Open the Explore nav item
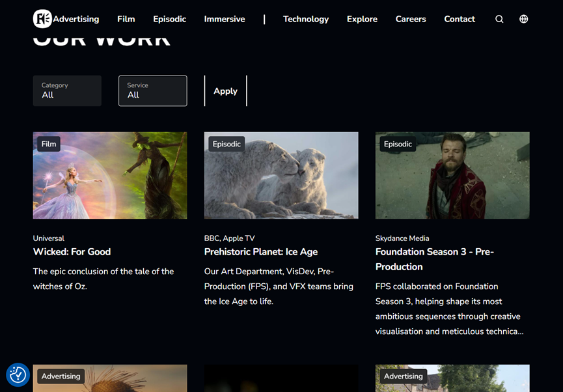 coord(362,19)
